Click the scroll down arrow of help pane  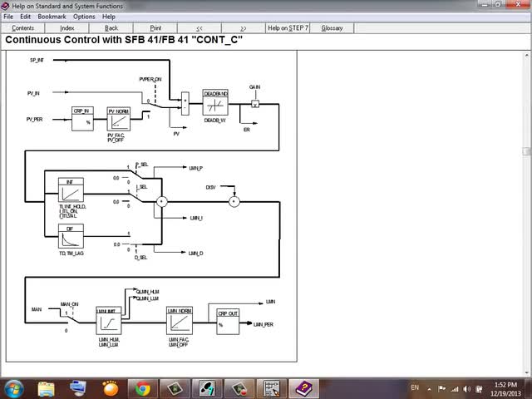(526, 372)
